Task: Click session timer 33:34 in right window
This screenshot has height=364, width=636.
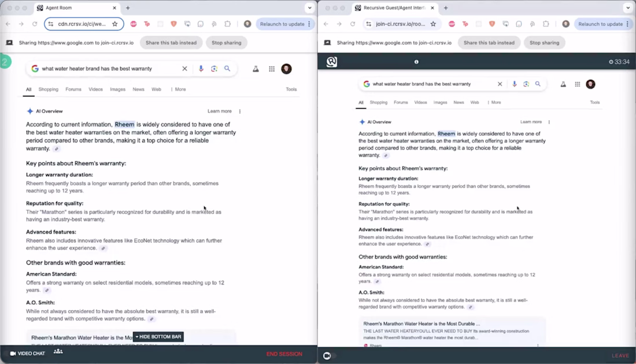Action: click(x=619, y=62)
